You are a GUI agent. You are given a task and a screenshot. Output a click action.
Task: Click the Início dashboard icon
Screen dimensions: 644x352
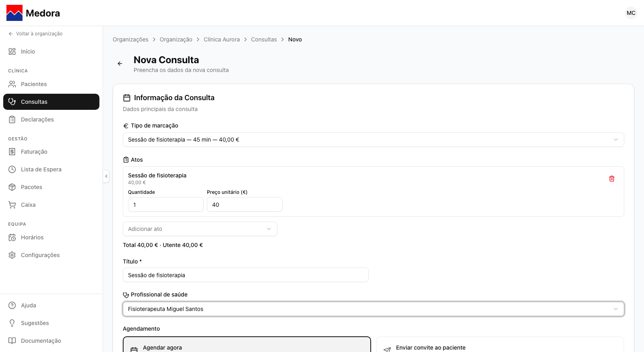pos(12,51)
